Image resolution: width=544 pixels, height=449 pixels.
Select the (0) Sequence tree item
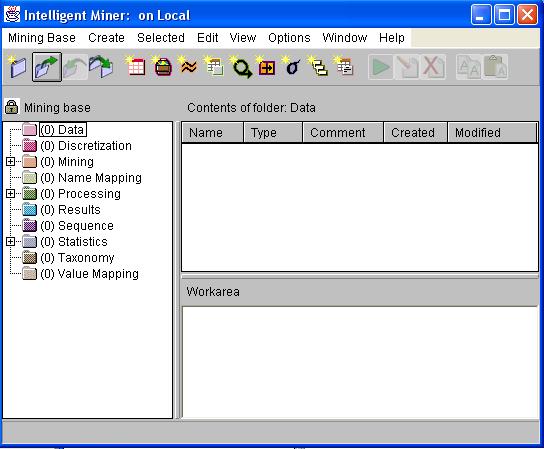(77, 226)
